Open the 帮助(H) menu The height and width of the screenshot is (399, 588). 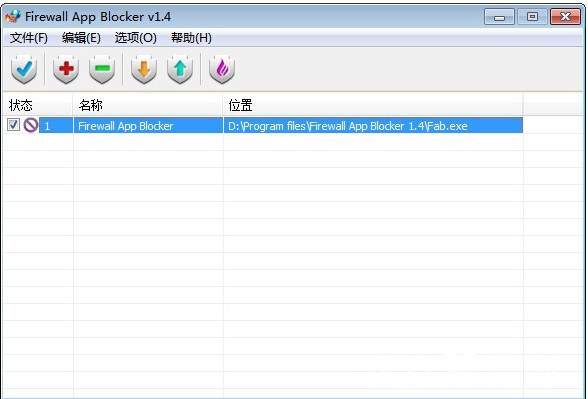click(x=191, y=38)
